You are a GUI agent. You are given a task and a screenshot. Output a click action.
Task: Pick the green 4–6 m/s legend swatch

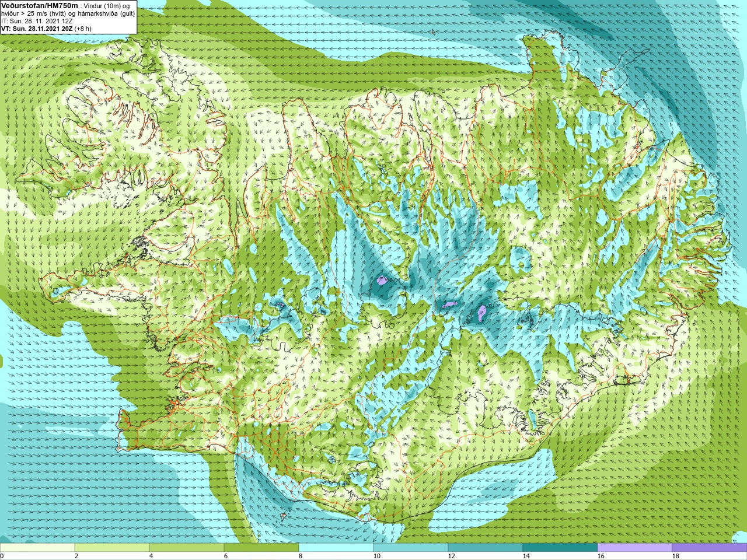pos(187,548)
